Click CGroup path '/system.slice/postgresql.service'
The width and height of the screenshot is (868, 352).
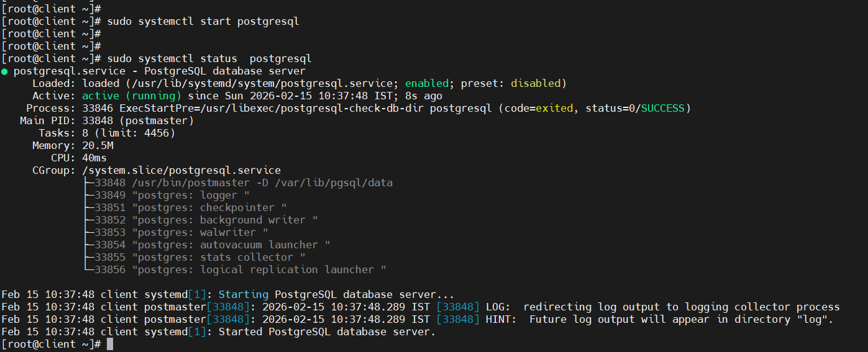(181, 170)
